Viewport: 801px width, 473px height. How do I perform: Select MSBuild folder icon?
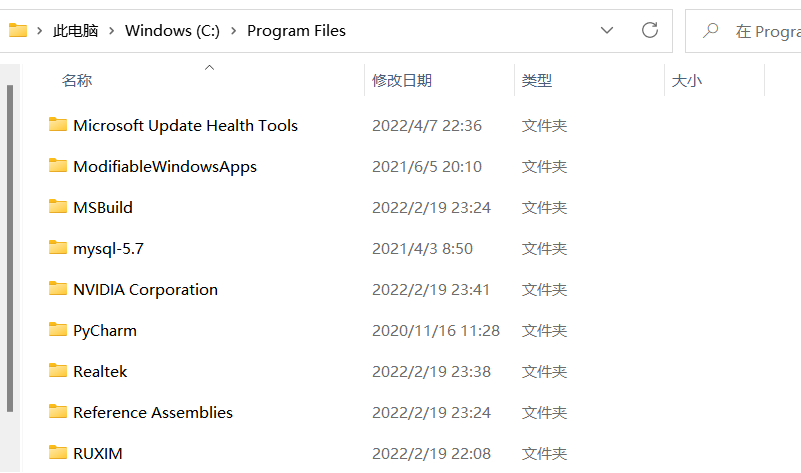[58, 206]
